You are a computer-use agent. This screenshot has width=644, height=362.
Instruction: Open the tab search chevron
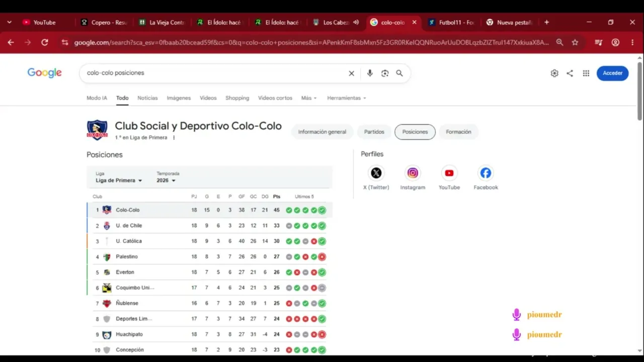[9, 22]
